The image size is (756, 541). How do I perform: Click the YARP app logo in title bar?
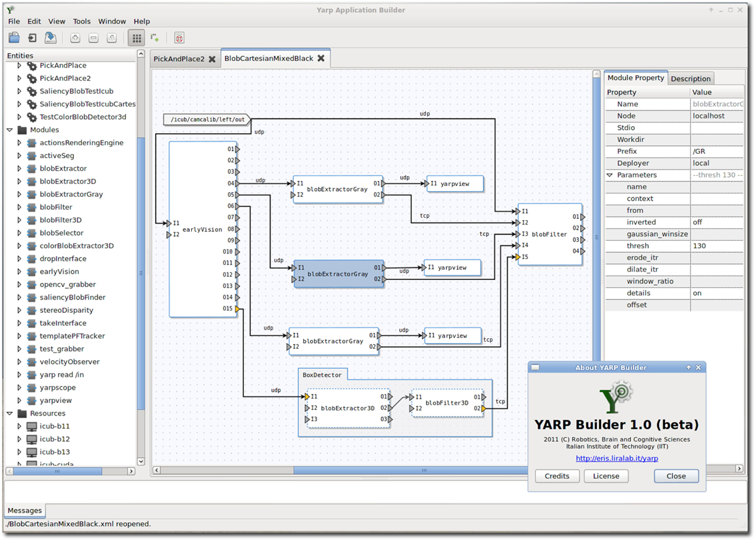pos(10,9)
